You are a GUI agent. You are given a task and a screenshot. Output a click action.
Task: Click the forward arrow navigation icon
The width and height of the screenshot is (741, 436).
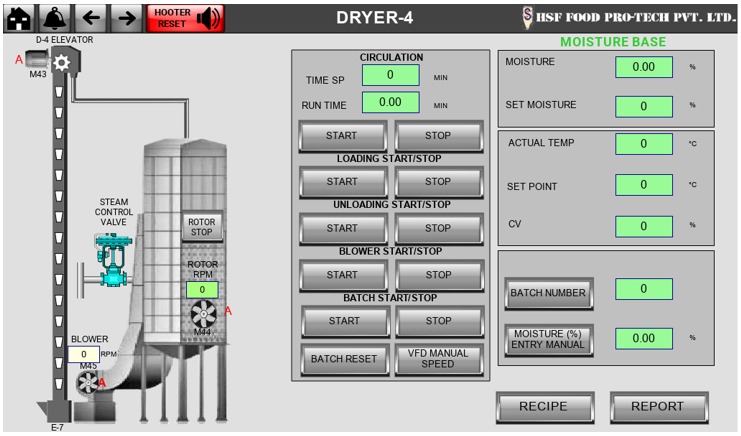(125, 17)
